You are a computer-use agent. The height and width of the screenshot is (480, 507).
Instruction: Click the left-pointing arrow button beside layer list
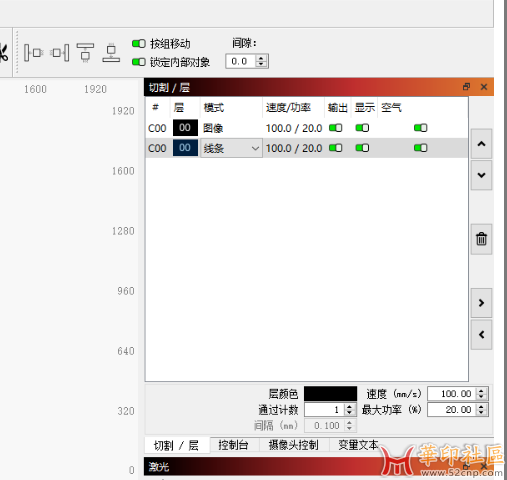(x=481, y=335)
